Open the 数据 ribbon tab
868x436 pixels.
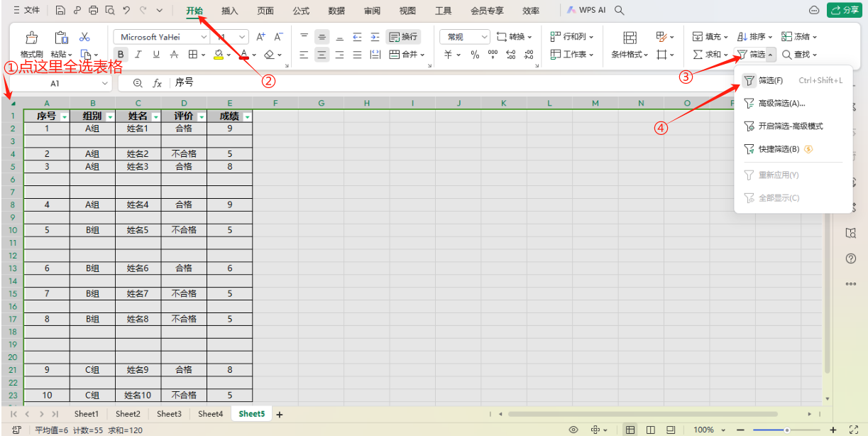[x=336, y=11]
